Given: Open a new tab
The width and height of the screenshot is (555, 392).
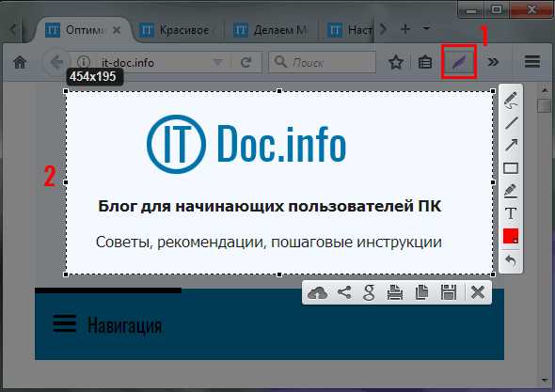Looking at the screenshot, I should point(405,29).
